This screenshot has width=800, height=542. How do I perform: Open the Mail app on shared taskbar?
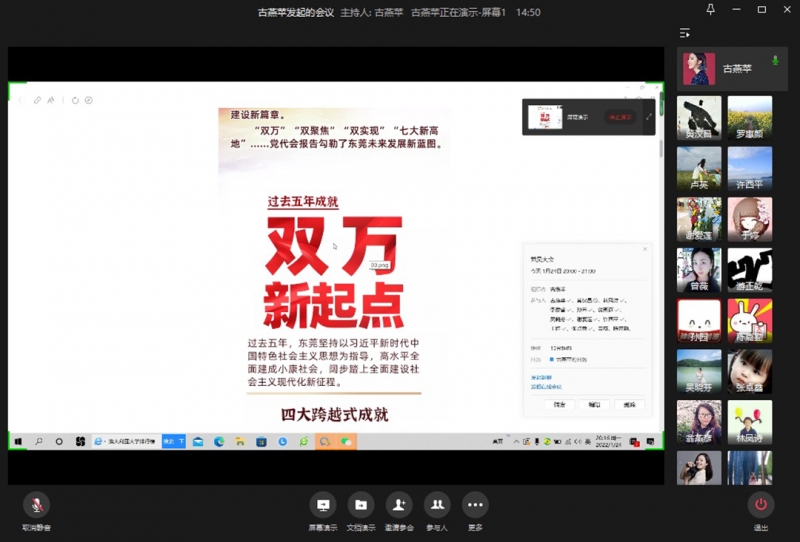tap(198, 441)
